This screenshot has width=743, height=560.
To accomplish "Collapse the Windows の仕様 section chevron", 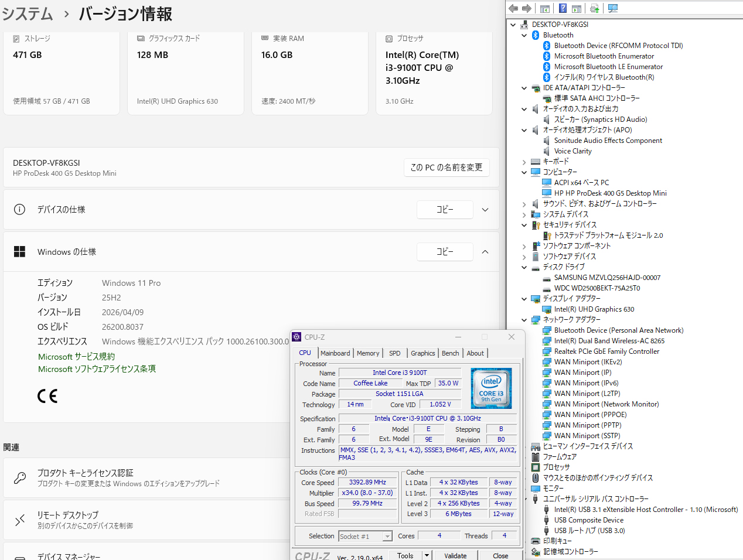I will (485, 252).
